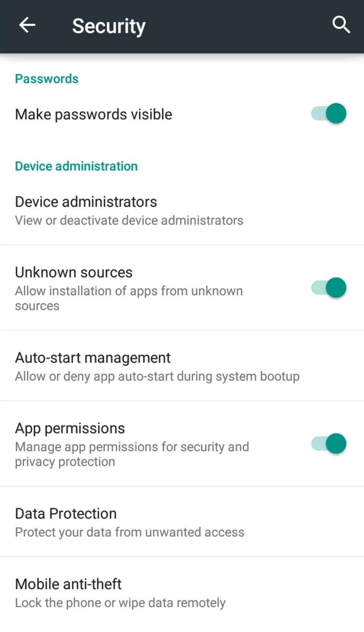This screenshot has width=364, height=632.
Task: Open Device administrators settings
Action: coord(86,201)
